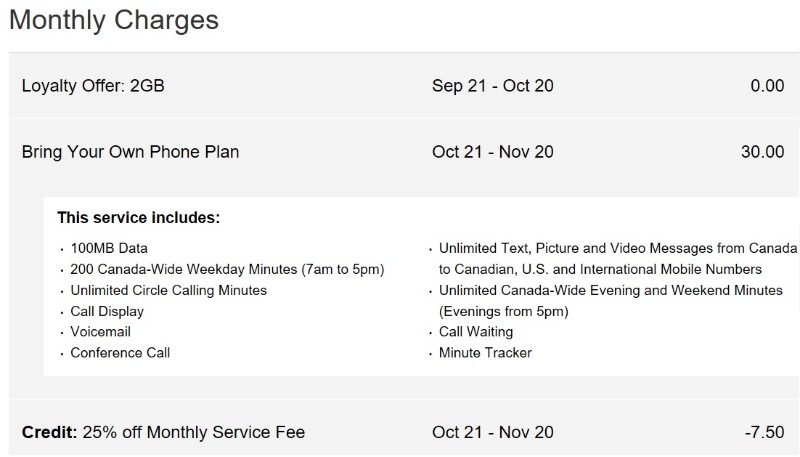Select the 100MB Data list item

tap(109, 248)
